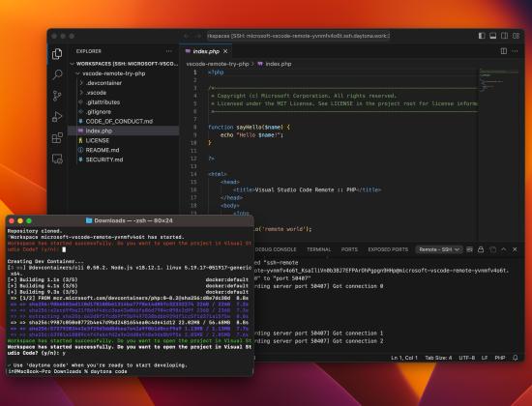Toggle primary side bar layout button
Image resolution: width=532 pixels, height=406 pixels.
point(482,36)
